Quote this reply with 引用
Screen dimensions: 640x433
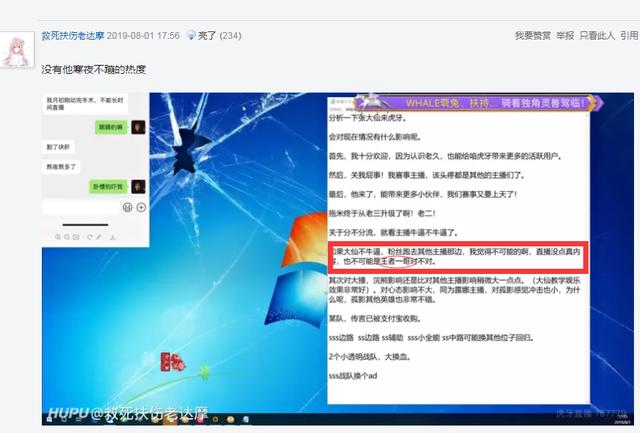(x=629, y=36)
